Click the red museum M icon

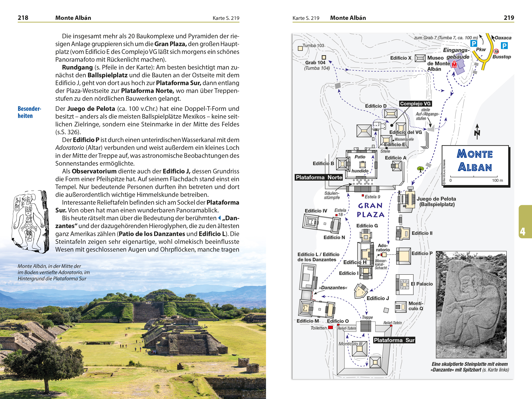tap(454, 64)
